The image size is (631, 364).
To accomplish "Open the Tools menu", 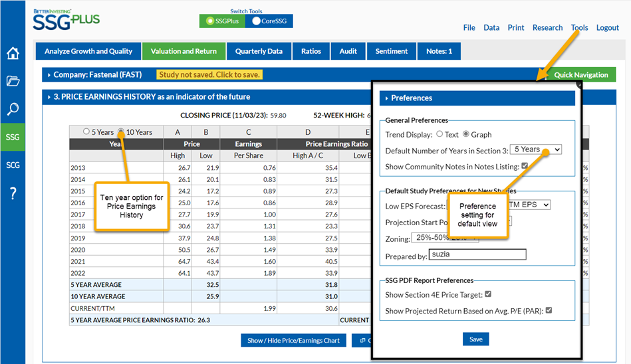I will point(579,28).
